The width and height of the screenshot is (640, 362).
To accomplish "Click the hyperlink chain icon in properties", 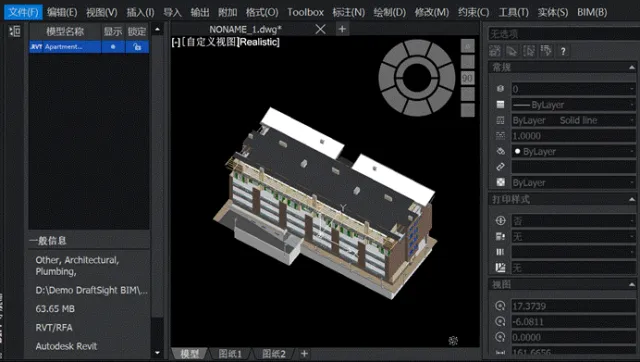I will (500, 167).
